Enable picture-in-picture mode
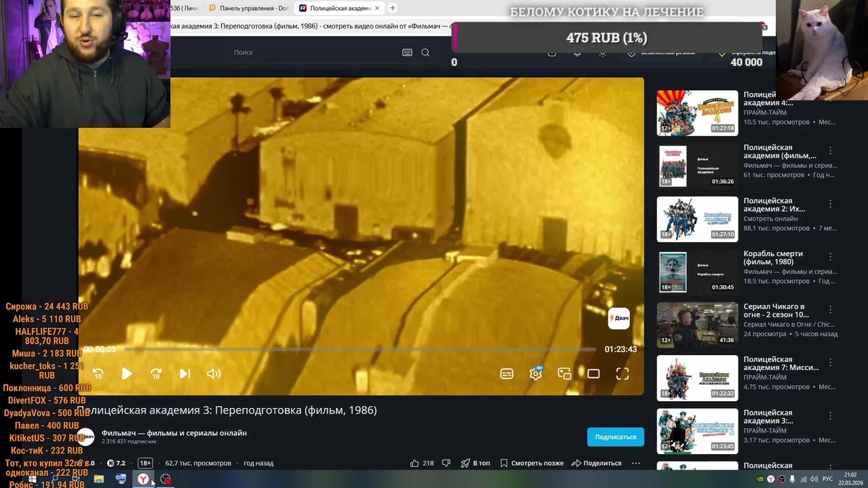 [x=564, y=373]
